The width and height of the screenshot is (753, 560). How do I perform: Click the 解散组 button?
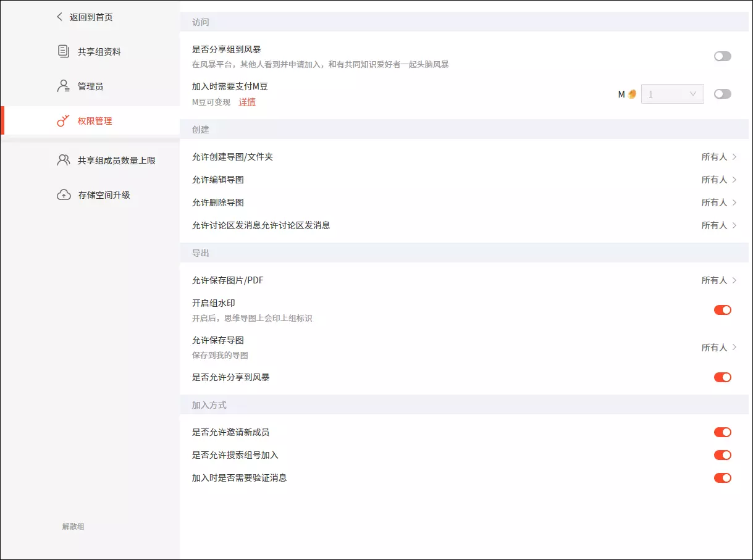tap(73, 527)
